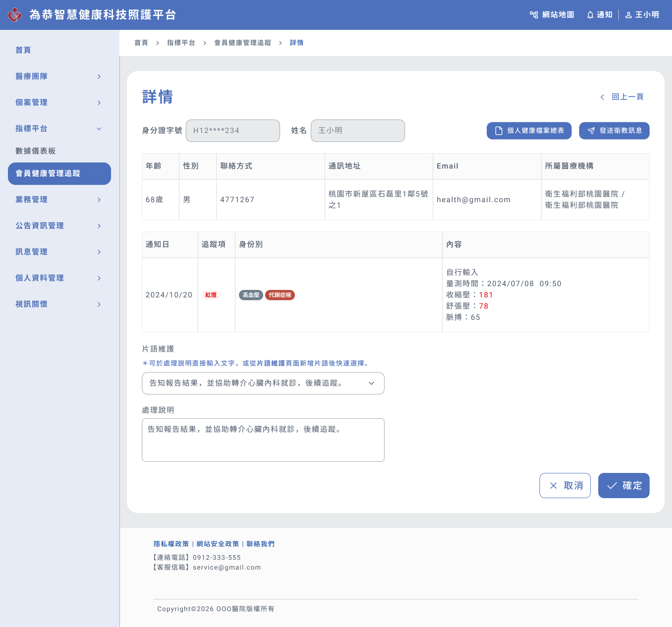Go back via 回上一頁 arrow

point(622,97)
